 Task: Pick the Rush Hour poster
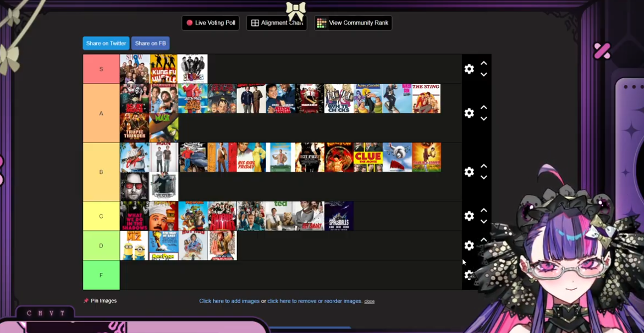coord(280,99)
